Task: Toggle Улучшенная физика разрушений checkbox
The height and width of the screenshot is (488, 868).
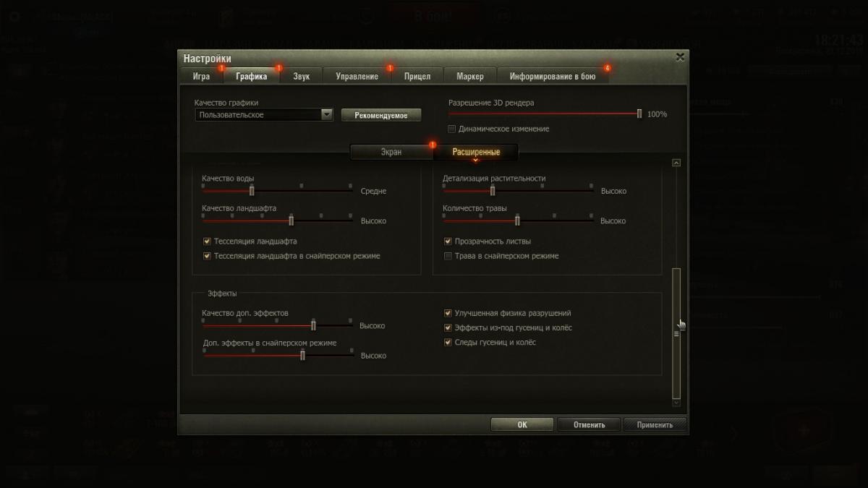Action: point(448,314)
